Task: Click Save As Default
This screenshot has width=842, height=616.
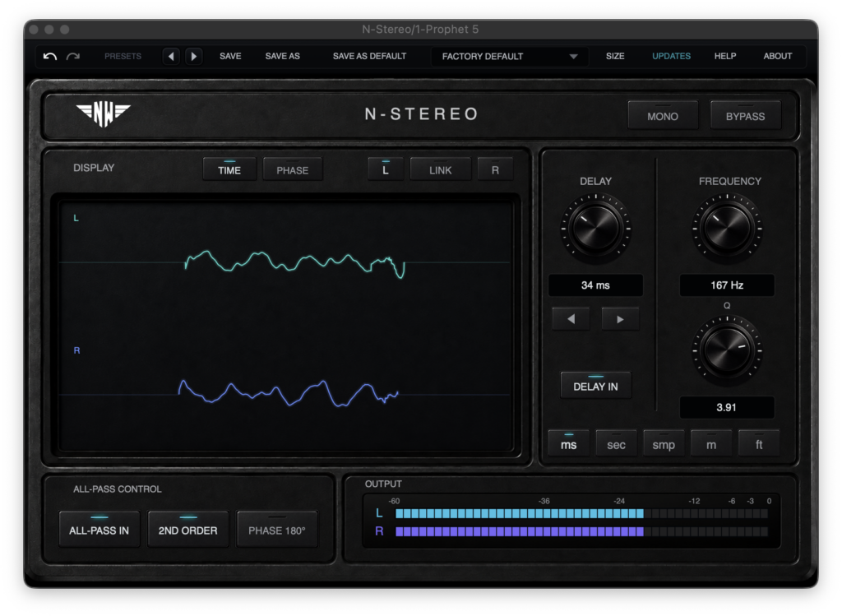Action: [x=369, y=56]
